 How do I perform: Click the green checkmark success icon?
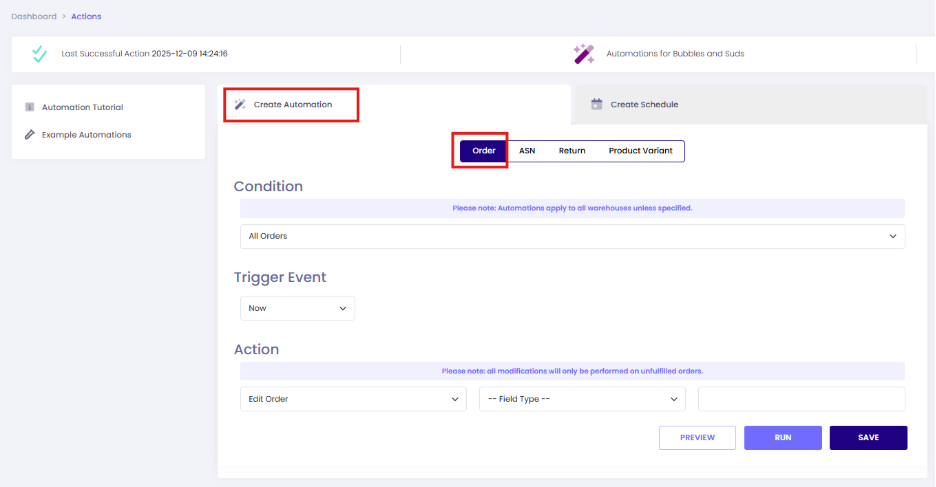(39, 54)
